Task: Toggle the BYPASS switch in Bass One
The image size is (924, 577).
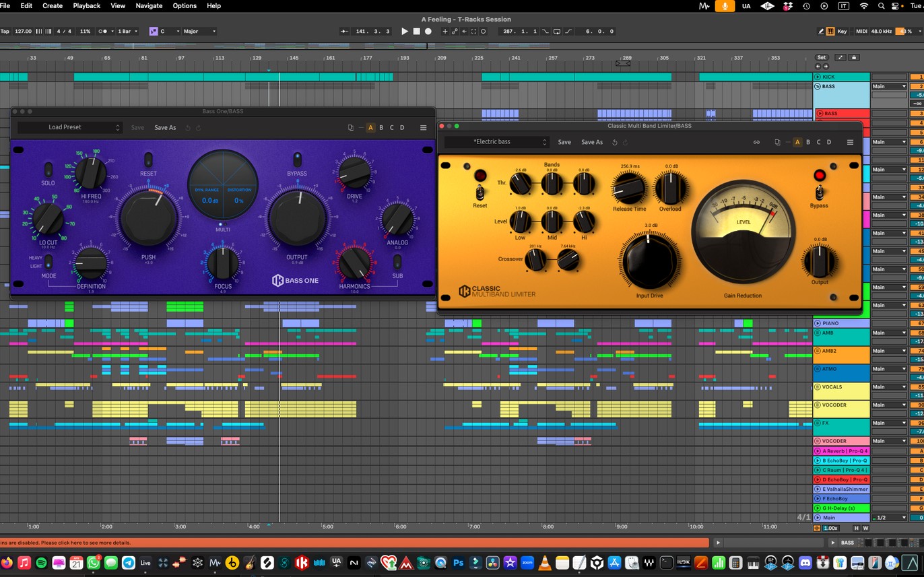Action: click(297, 160)
